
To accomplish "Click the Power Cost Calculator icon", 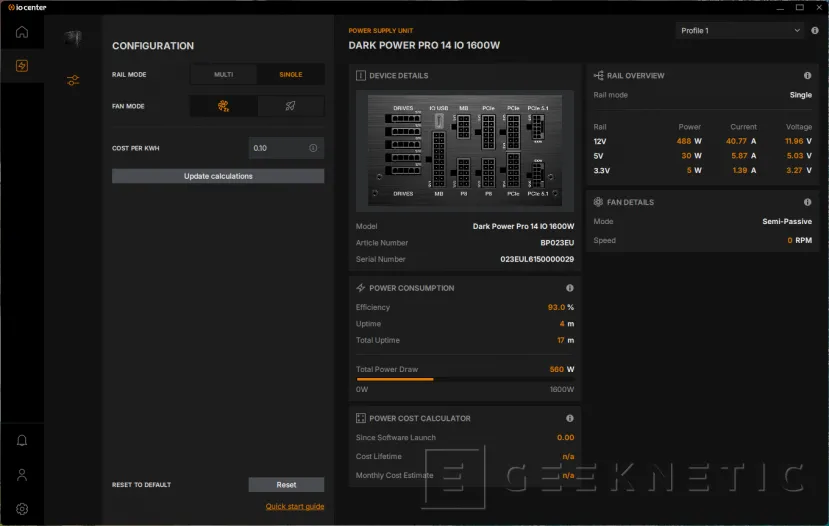I will (x=361, y=418).
